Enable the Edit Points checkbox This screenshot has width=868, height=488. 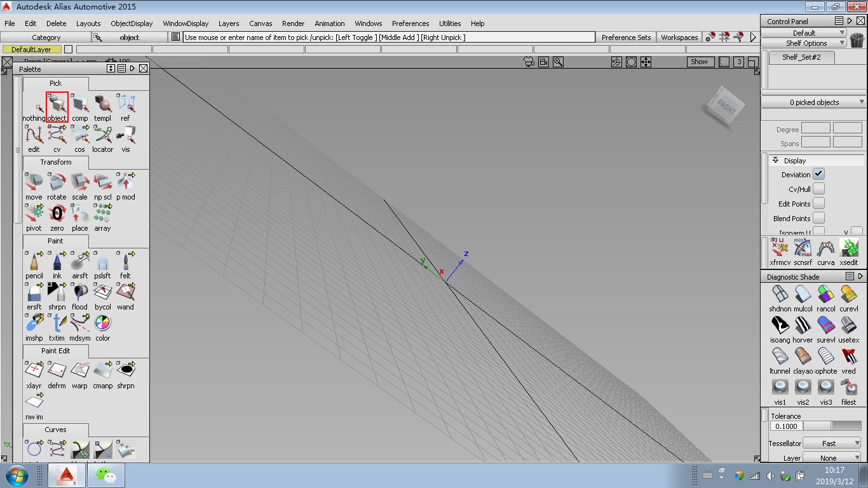(818, 203)
